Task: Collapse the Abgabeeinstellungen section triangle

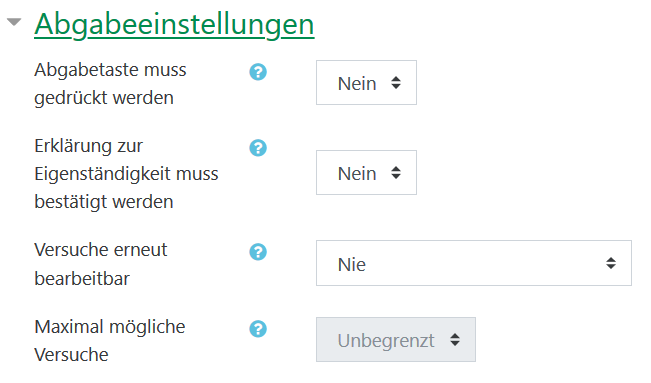Action: point(14,22)
